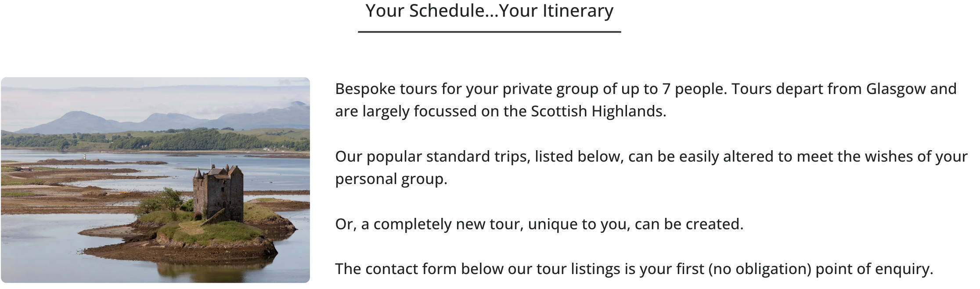
Task: Click 'point of enquiry.' text
Action: pos(874,269)
